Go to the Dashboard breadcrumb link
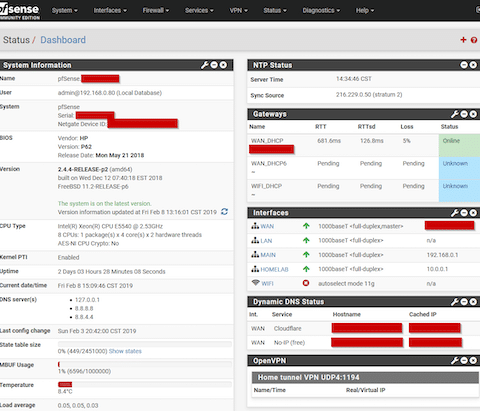Viewport: 480px width, 411px height. click(x=63, y=40)
